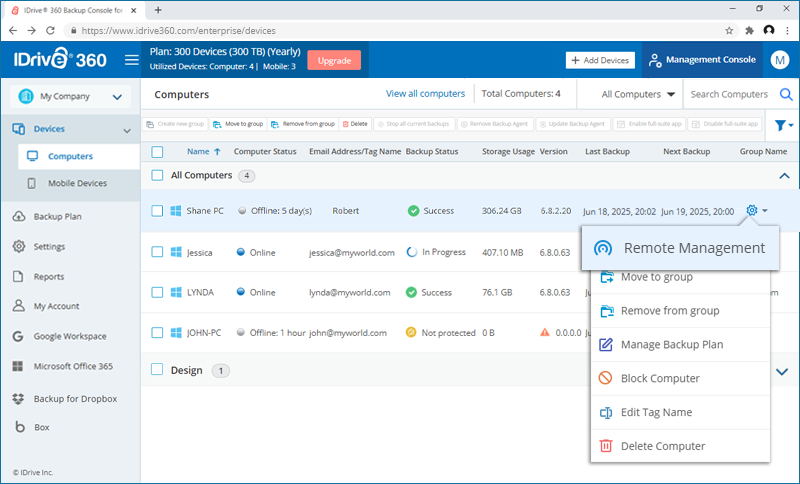Viewport: 800px width, 484px height.
Task: Click the toolbar Delete button
Action: [355, 124]
